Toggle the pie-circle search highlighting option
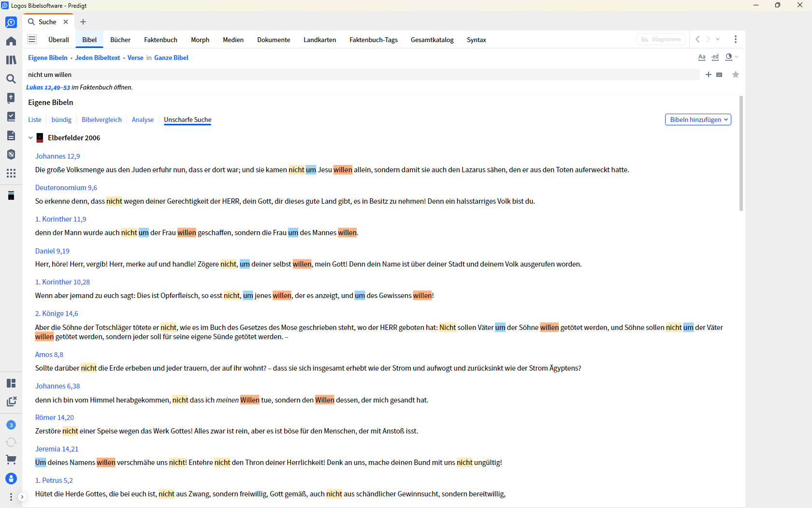 coord(729,57)
